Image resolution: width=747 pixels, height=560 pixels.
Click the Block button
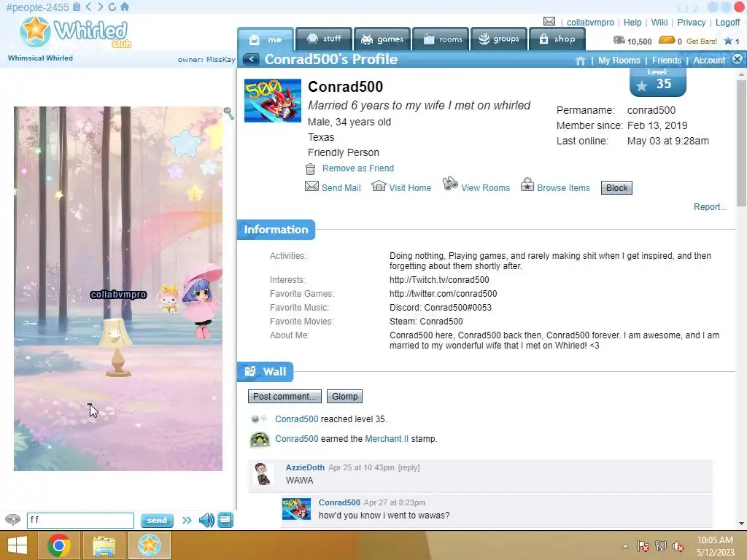pyautogui.click(x=616, y=187)
